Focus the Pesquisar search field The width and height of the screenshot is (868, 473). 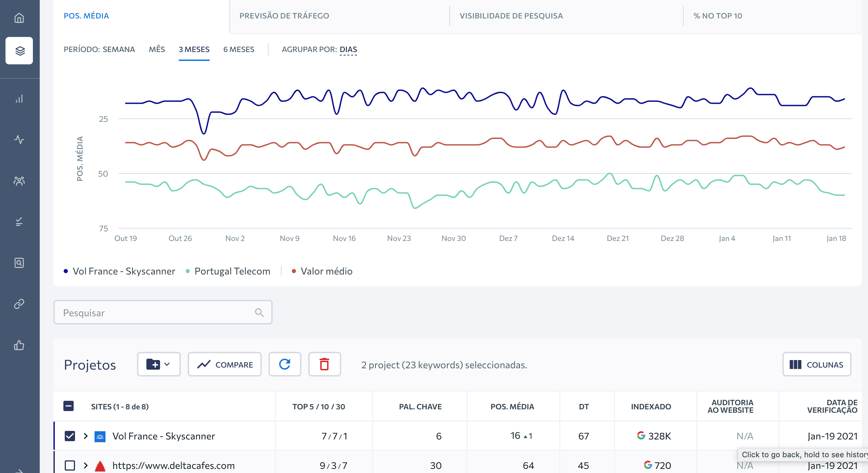[163, 312]
